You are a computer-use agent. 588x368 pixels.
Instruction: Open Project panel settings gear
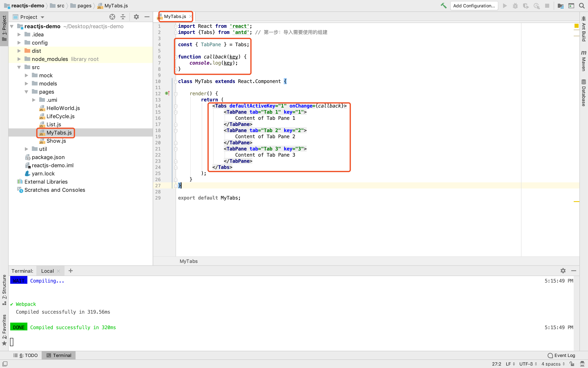coord(136,17)
